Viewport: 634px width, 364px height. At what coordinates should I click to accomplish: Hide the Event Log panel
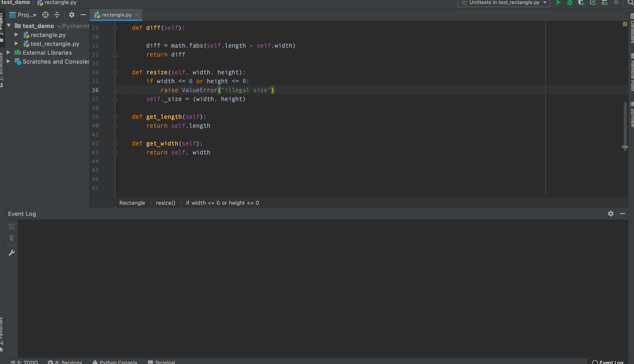point(622,214)
